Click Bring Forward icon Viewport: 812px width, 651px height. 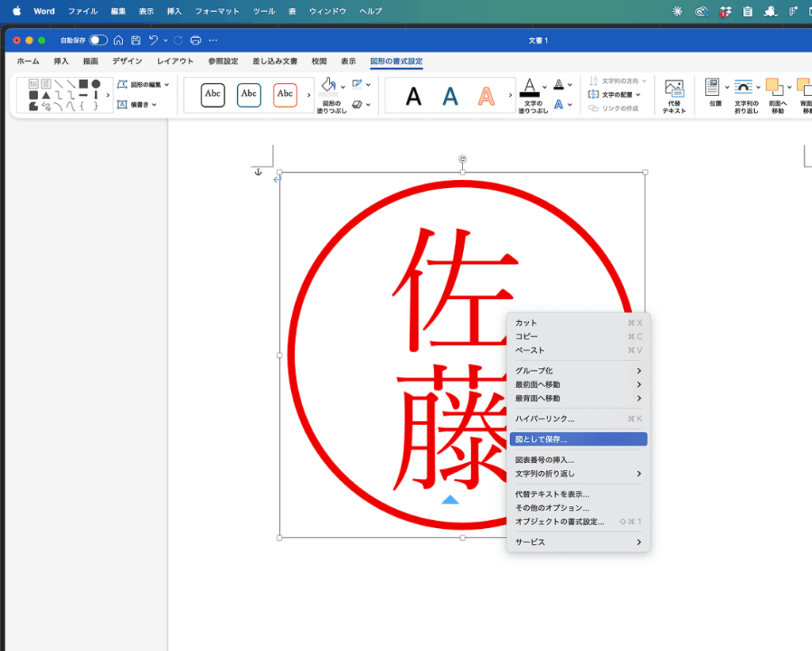coord(775,87)
